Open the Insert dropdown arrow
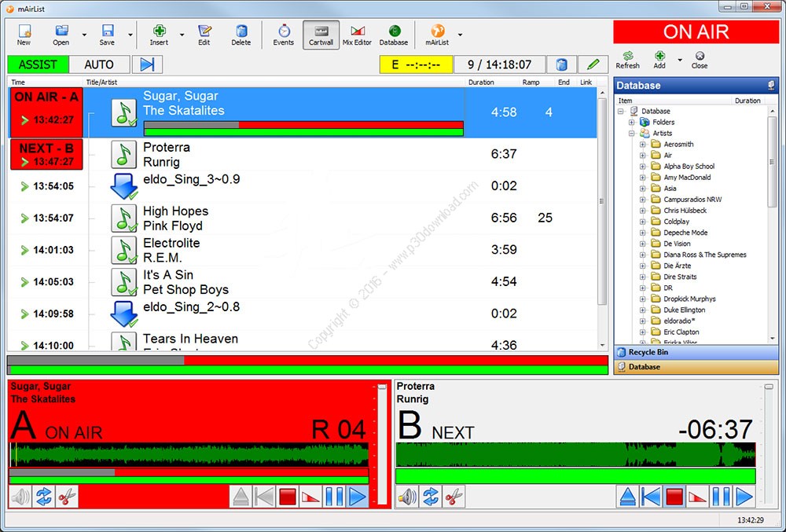Viewport: 786px width, 532px height. (182, 35)
